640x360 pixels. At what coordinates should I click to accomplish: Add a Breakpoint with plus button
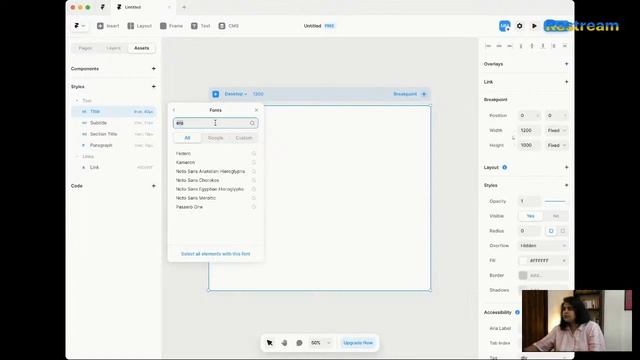point(424,94)
